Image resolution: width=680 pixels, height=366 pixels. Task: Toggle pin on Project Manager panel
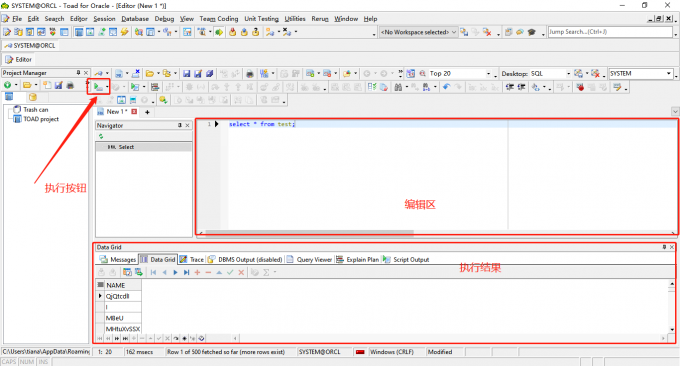(78, 73)
